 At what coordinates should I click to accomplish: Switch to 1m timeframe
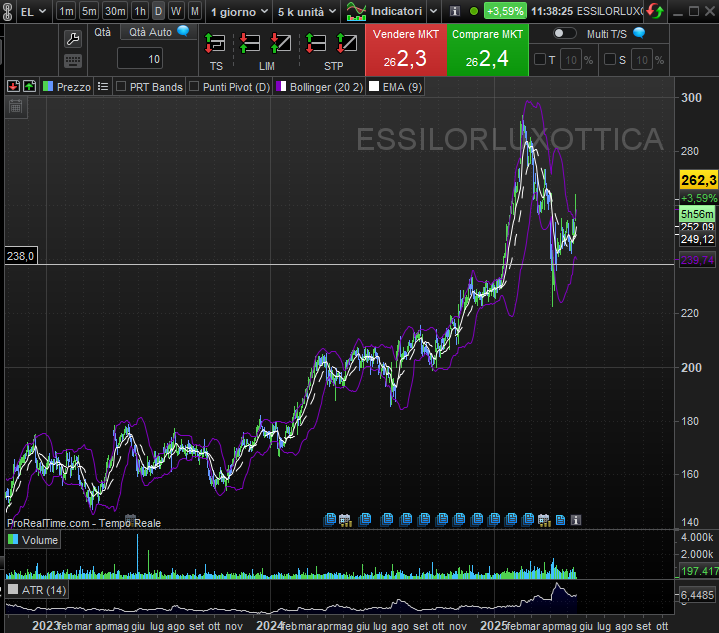[x=66, y=11]
